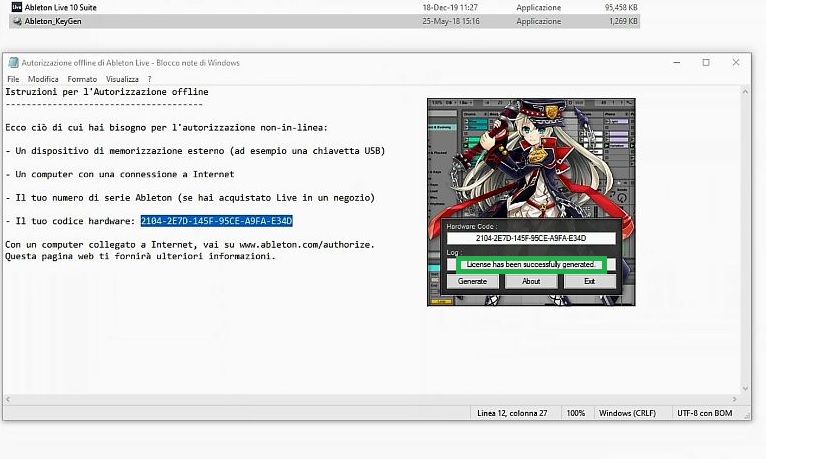
Task: Click the Exit button in keygen
Action: [x=589, y=281]
